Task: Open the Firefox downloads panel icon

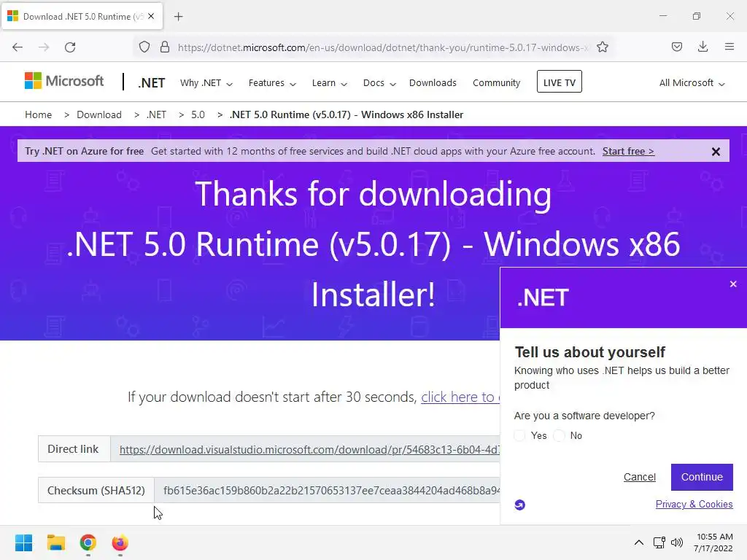Action: (703, 47)
